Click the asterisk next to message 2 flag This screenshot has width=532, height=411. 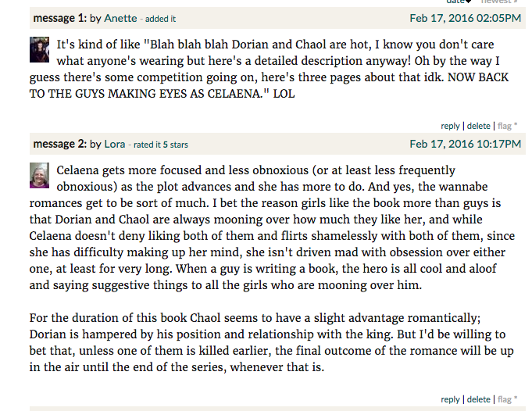coord(516,399)
